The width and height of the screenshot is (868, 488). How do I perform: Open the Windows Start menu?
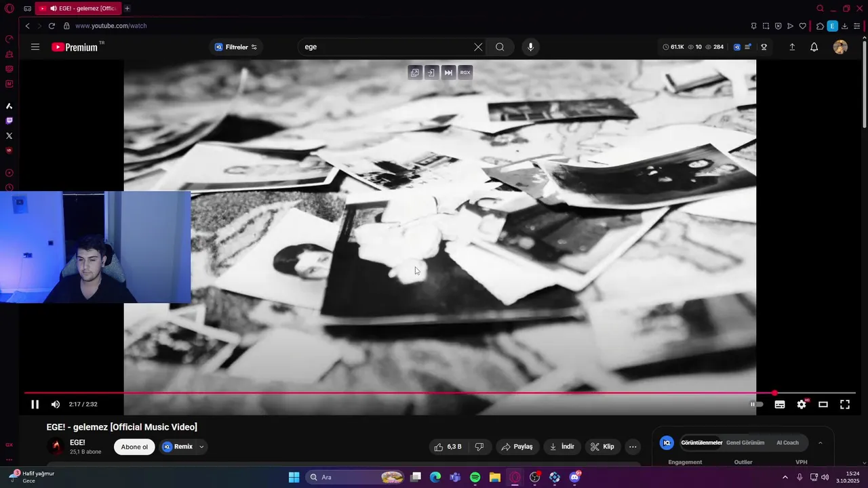point(294,477)
